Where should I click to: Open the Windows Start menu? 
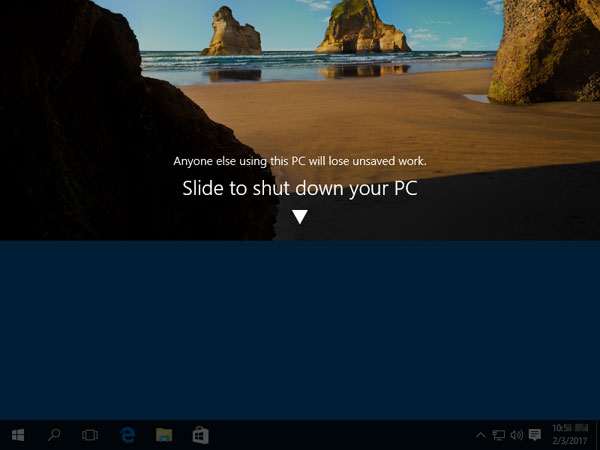[17, 435]
